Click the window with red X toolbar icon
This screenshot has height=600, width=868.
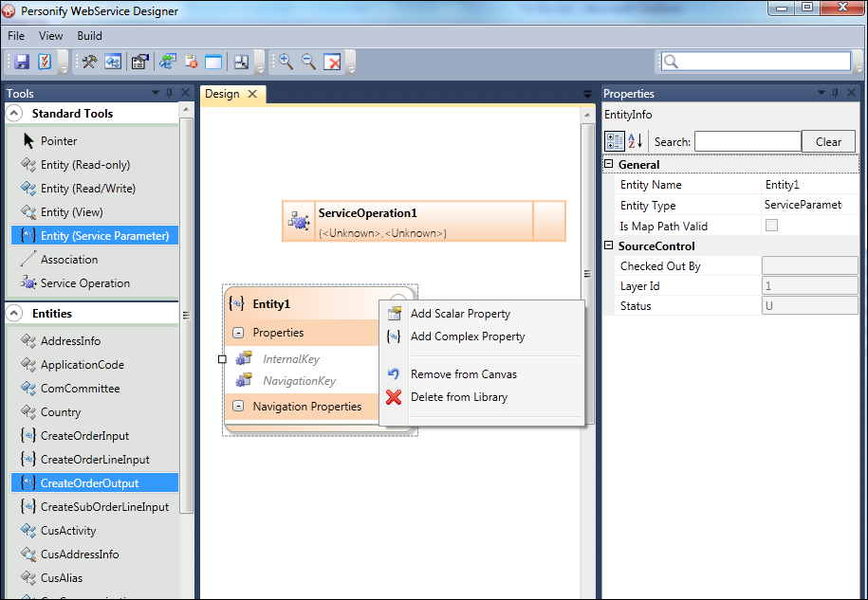click(332, 62)
